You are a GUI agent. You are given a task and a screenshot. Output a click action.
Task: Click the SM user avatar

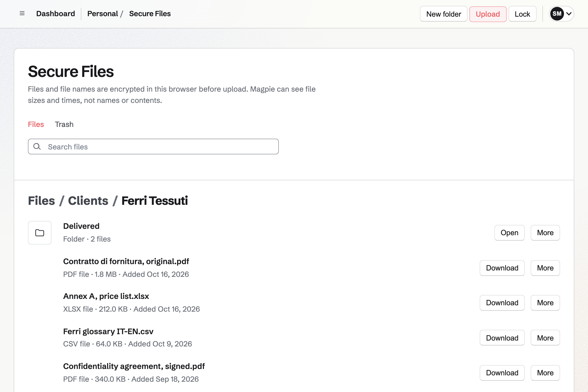click(x=557, y=14)
